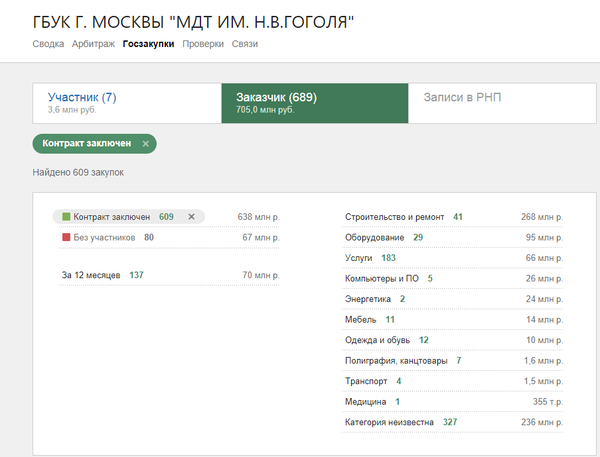Filter by 'Без участников' status
Image resolution: width=600 pixels, height=457 pixels.
coord(107,238)
